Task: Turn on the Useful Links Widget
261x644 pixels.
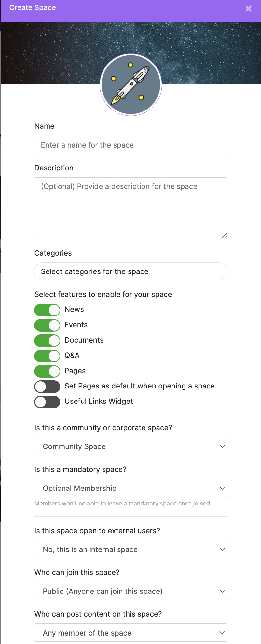Action: 47,402
